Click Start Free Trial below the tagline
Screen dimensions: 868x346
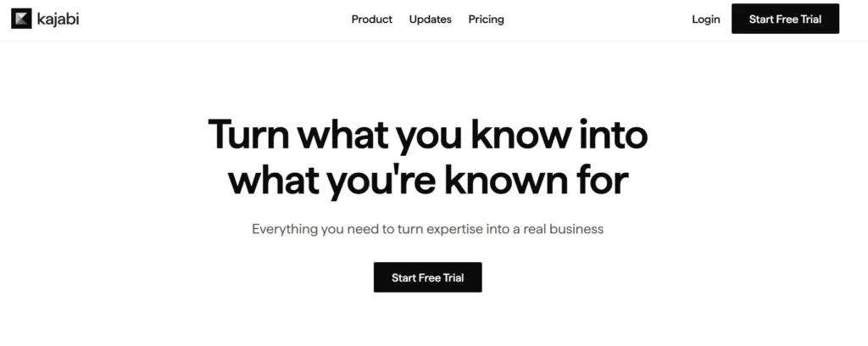pyautogui.click(x=427, y=277)
